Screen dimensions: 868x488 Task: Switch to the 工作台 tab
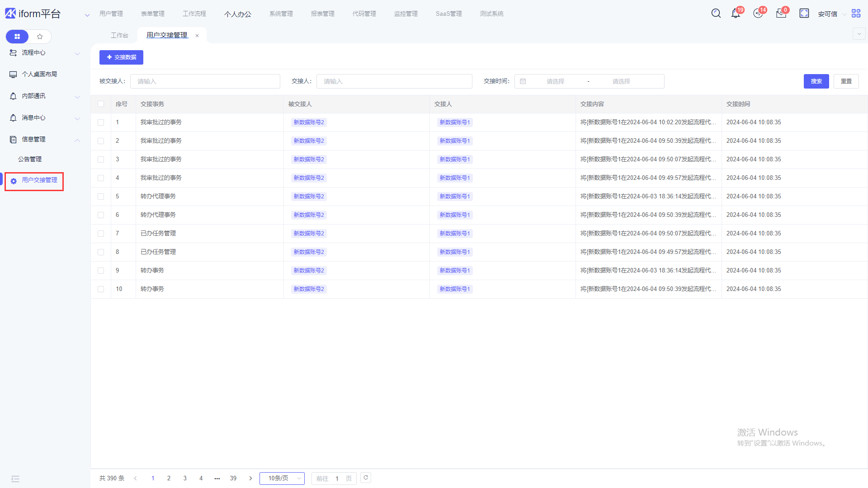coord(119,35)
